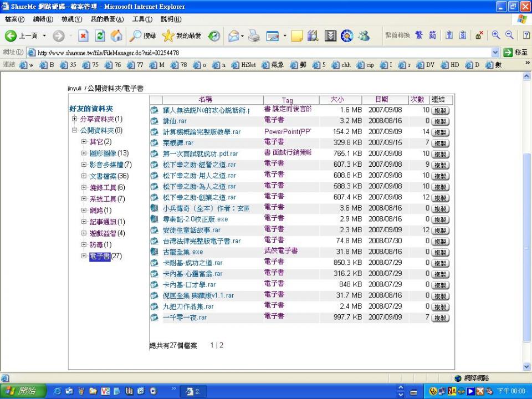Open the History clock icon
This screenshot has width=532, height=399.
[x=214, y=35]
